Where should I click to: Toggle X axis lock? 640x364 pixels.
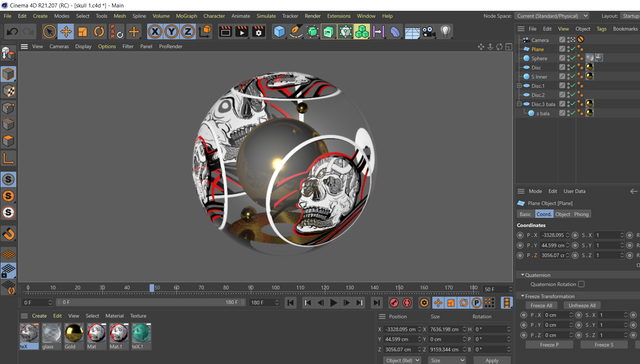(155, 31)
